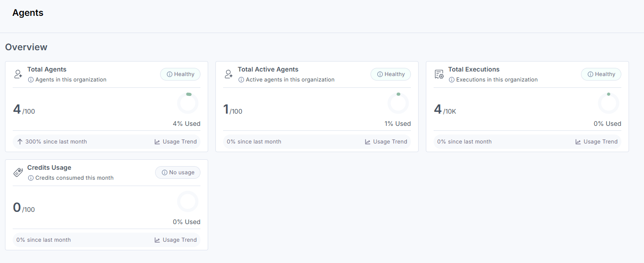Click the Total Active Agents donut chart

(398, 103)
